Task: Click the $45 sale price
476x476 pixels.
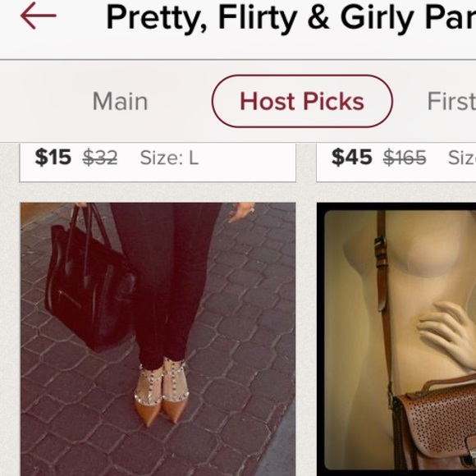Action: [x=351, y=158]
